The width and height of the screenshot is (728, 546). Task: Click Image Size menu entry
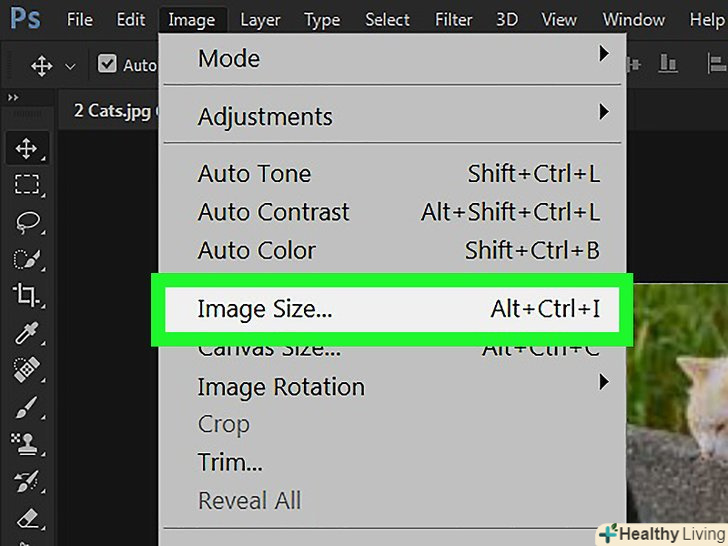click(390, 309)
